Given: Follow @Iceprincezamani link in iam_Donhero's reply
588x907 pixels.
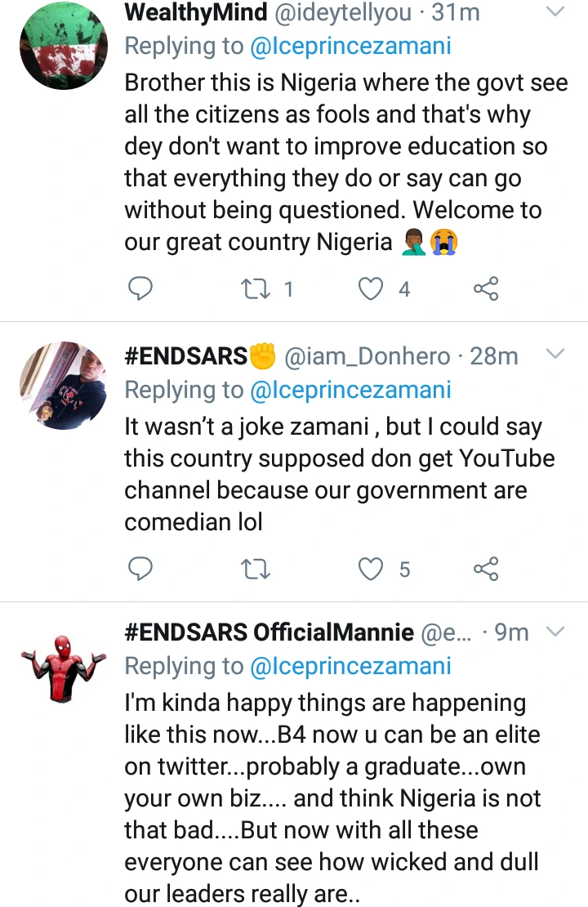Looking at the screenshot, I should (350, 389).
